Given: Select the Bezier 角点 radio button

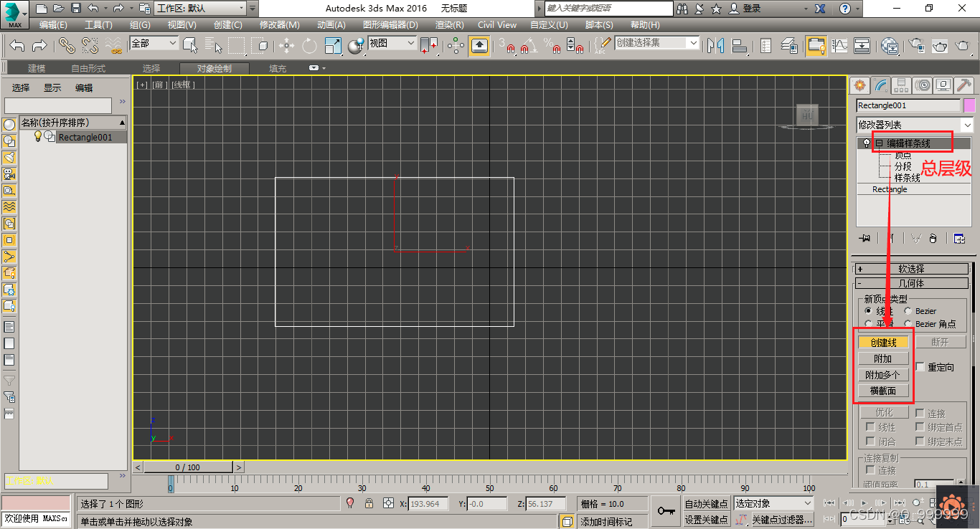Looking at the screenshot, I should 908,324.
